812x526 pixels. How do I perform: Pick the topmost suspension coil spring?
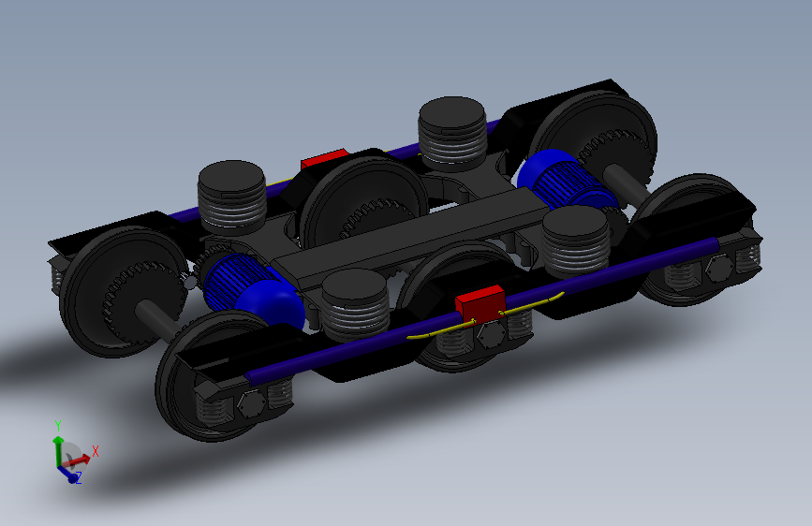pyautogui.click(x=452, y=133)
